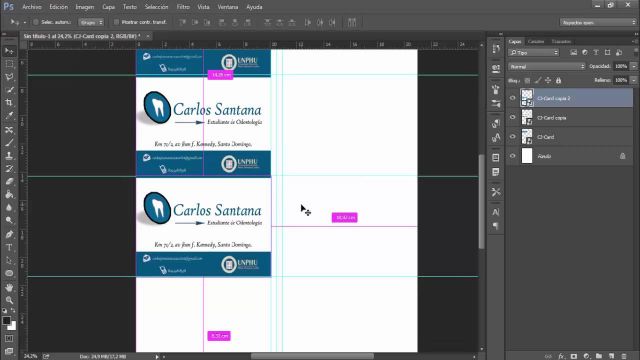Select the Eyedropper tool
This screenshot has width=640, height=360.
(x=9, y=116)
